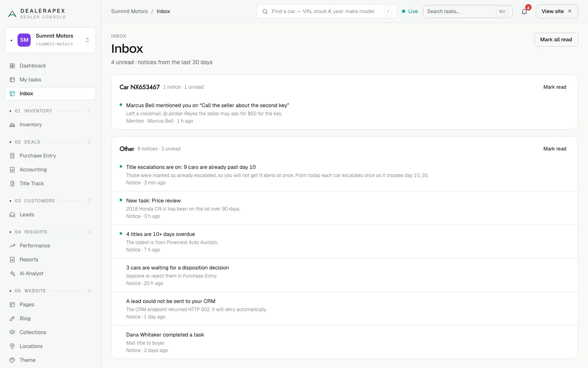The width and height of the screenshot is (588, 368).
Task: Open the Marcus Bell mention notice
Action: (345, 113)
